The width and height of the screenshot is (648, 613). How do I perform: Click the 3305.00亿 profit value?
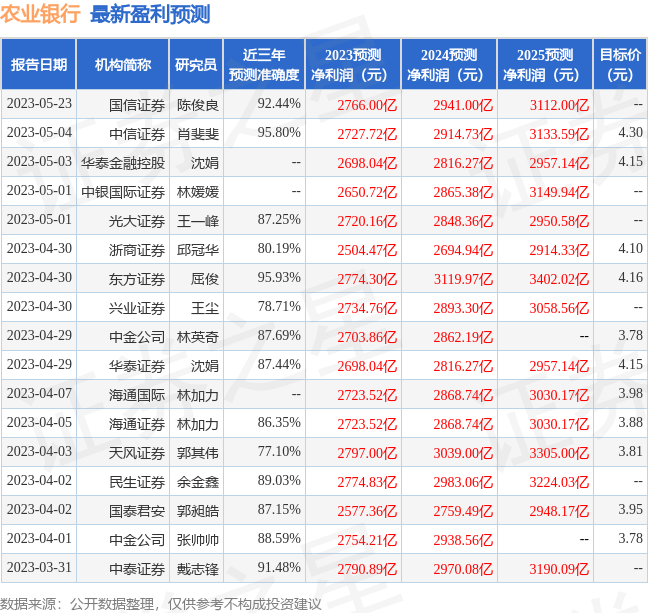559,453
